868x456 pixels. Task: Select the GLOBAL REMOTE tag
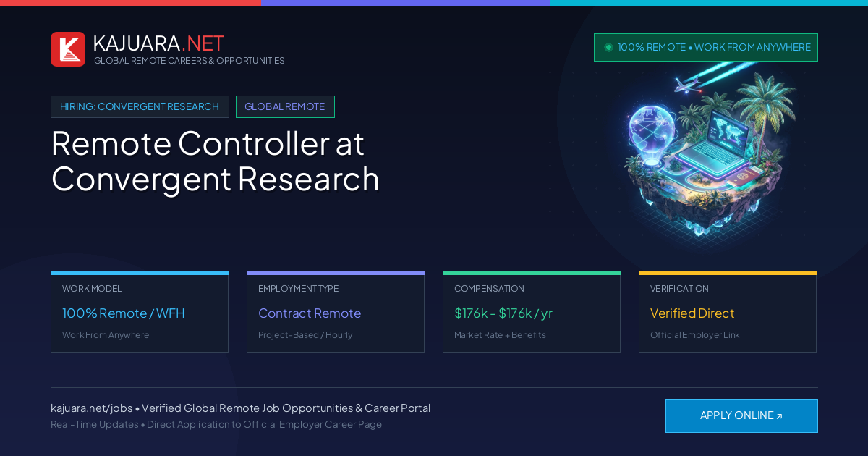(285, 106)
